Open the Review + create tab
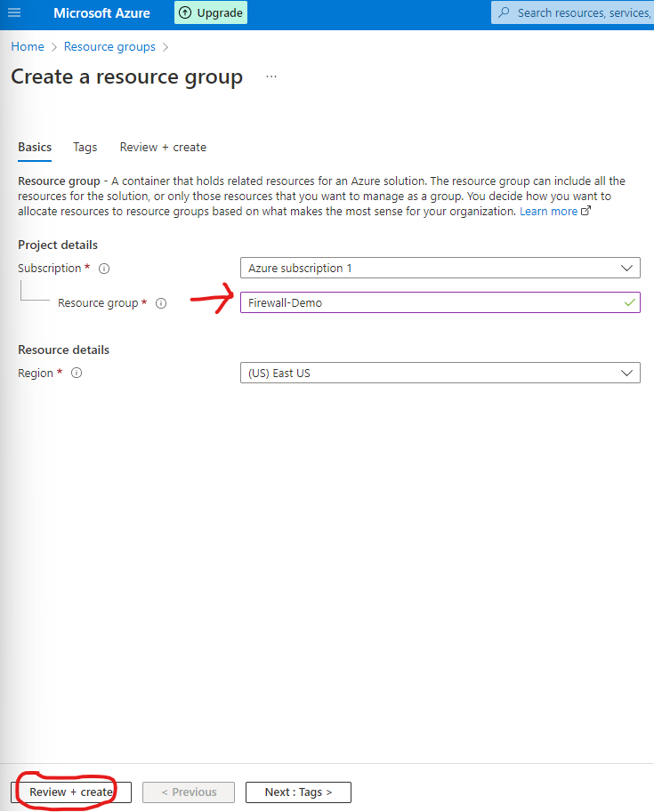 pos(163,147)
